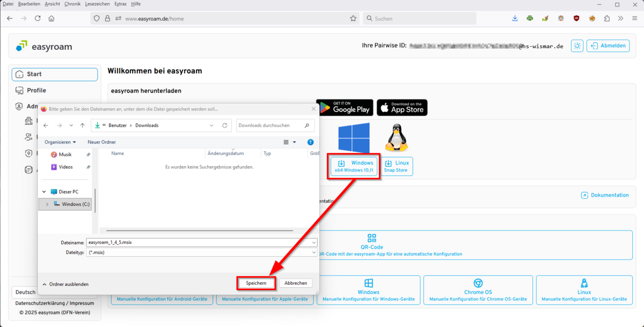
Task: Reload the page in the browser toolbar
Action: [38, 18]
